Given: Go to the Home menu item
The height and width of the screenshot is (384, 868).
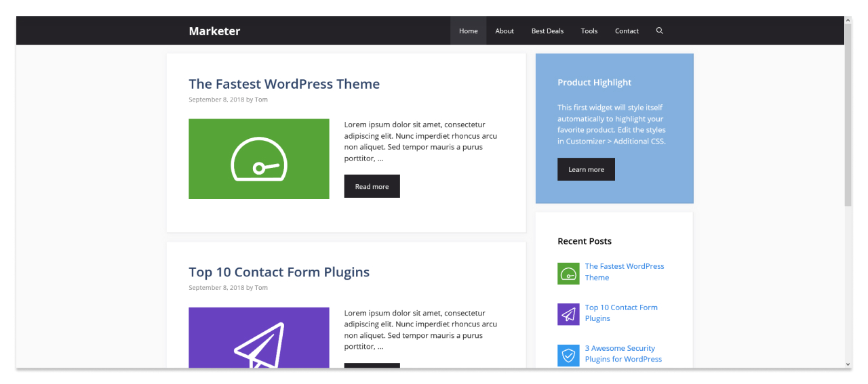Looking at the screenshot, I should click(468, 30).
